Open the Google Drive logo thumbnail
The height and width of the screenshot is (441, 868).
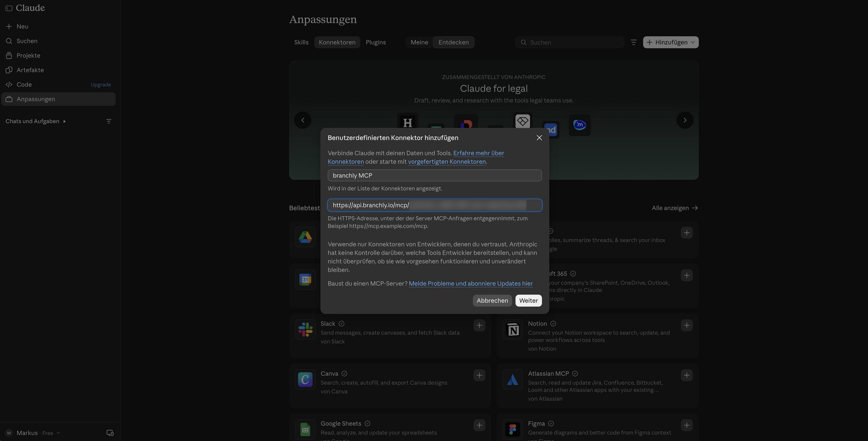point(305,237)
